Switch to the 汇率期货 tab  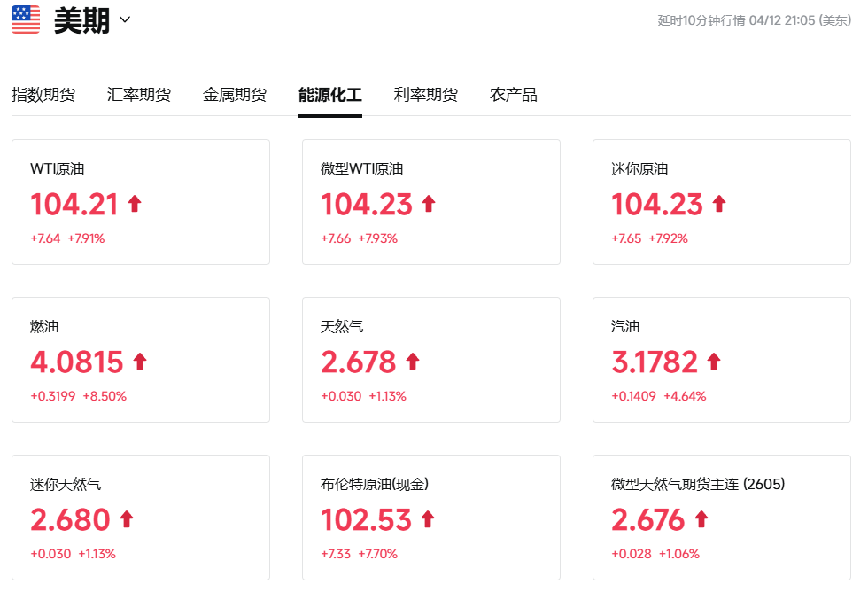click(139, 95)
